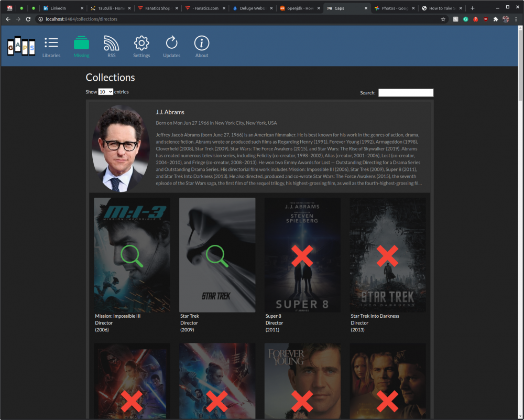Click the Star Trek Into Darkness title
This screenshot has width=524, height=420.
[375, 316]
